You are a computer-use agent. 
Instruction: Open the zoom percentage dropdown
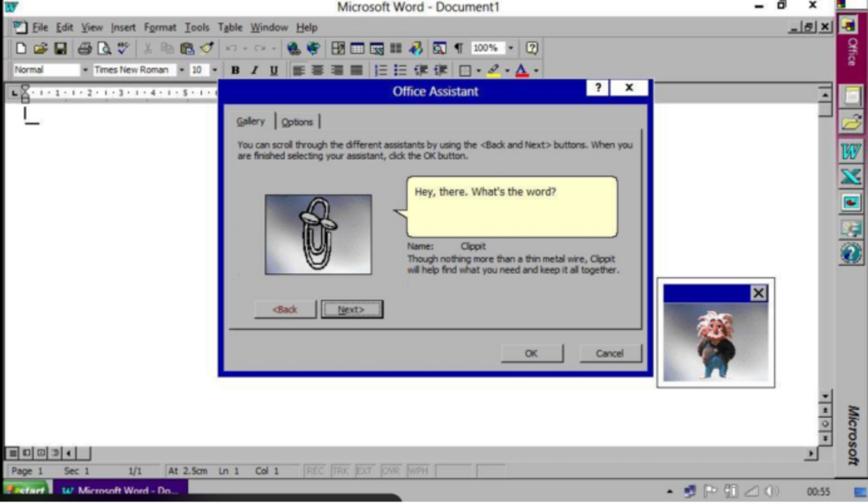point(511,48)
